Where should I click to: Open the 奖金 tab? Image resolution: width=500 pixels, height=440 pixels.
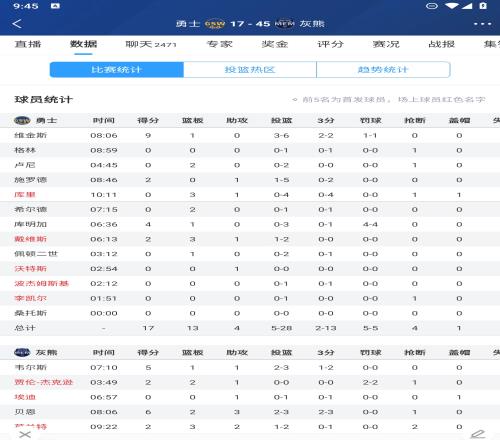point(275,44)
